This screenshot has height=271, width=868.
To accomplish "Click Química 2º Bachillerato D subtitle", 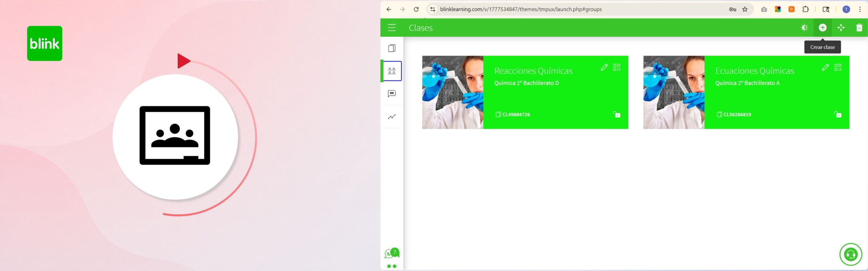I will tap(527, 83).
